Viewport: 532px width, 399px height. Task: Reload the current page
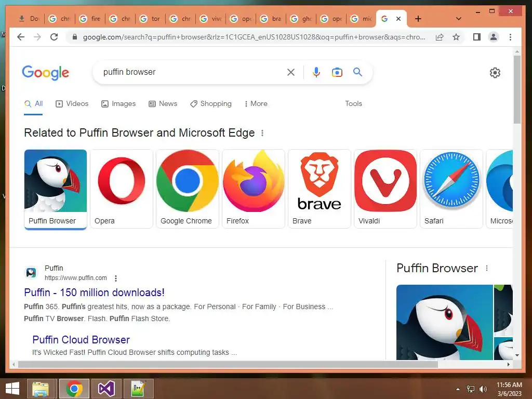click(x=54, y=37)
